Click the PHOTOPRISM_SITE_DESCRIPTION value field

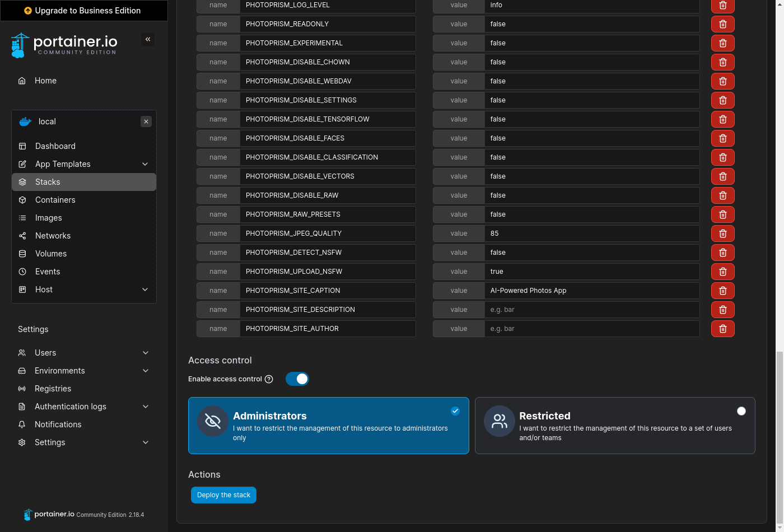pos(592,309)
